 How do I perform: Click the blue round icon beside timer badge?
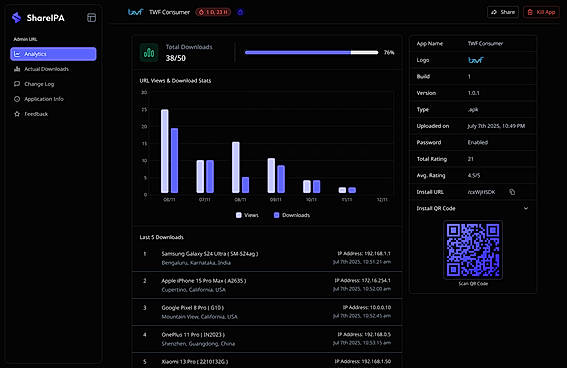coord(240,12)
